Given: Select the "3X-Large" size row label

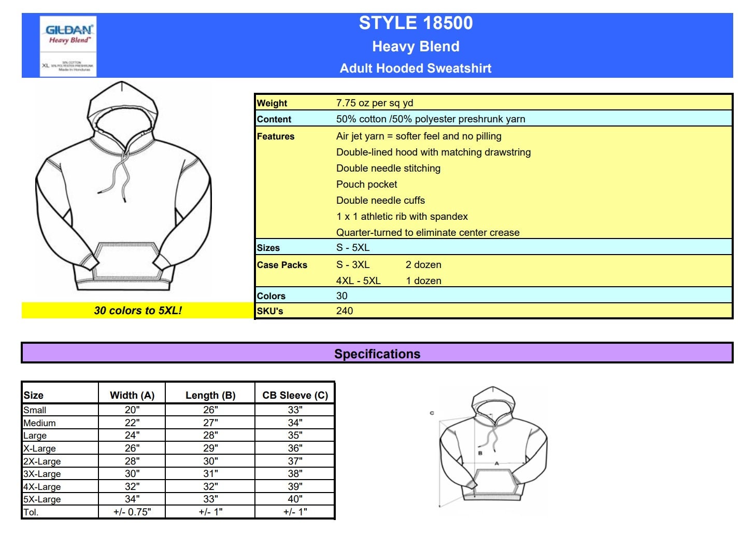Looking at the screenshot, I should pyautogui.click(x=42, y=474).
